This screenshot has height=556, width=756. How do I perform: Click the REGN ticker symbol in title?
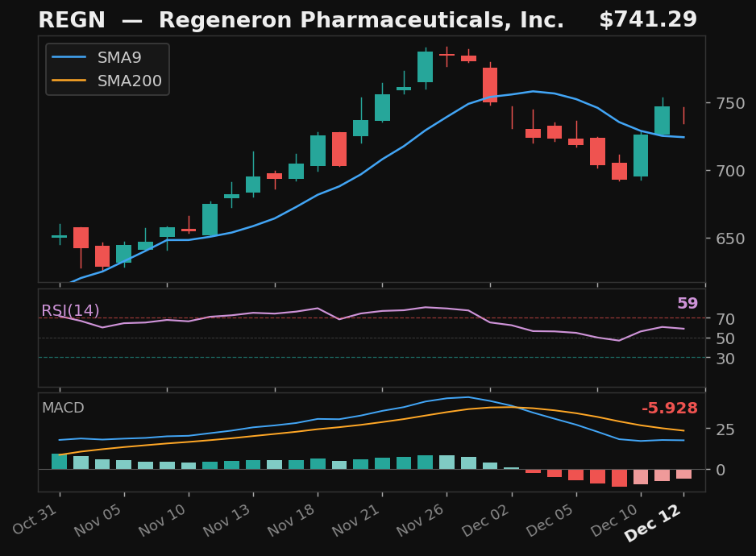(72, 20)
